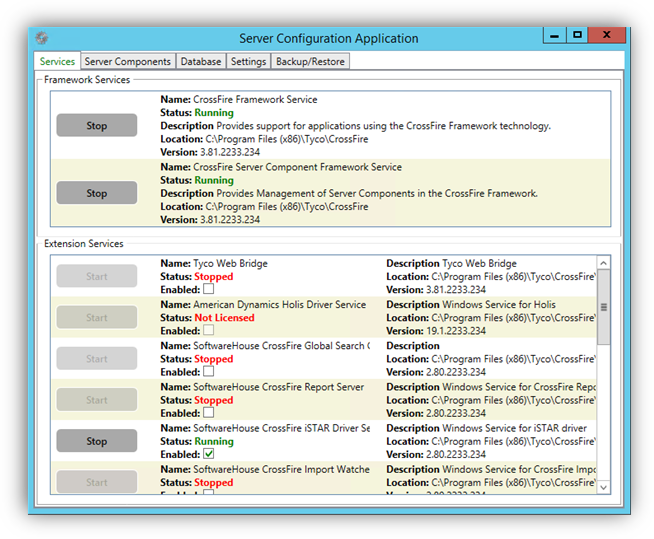
Task: Go to the Backup/Restore tab
Action: click(x=310, y=62)
